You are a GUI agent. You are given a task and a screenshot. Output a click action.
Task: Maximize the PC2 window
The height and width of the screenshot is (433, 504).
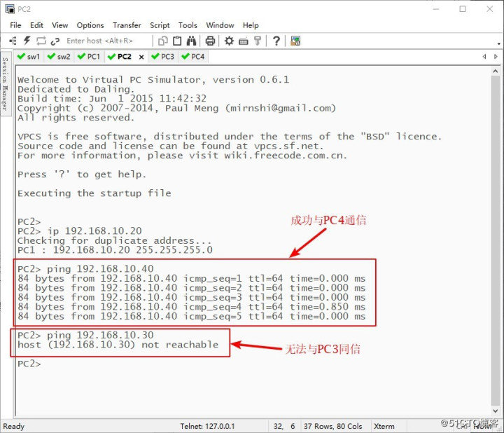coord(463,9)
